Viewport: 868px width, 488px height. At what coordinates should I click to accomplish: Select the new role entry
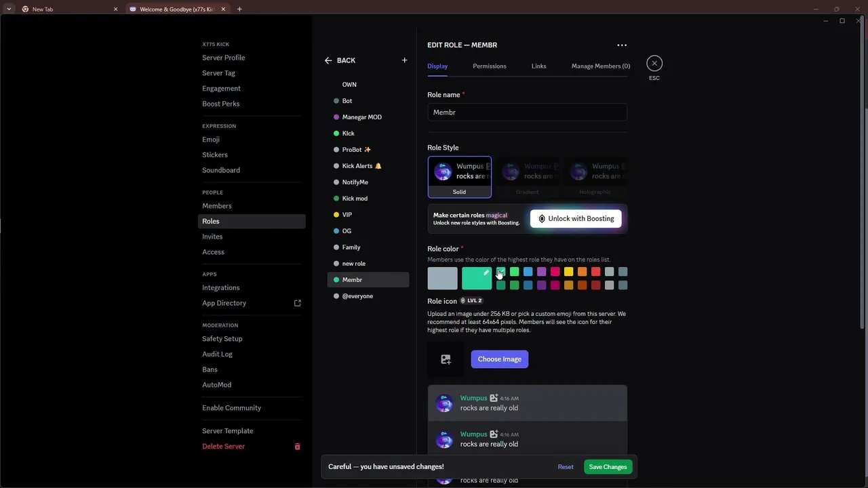coord(368,264)
